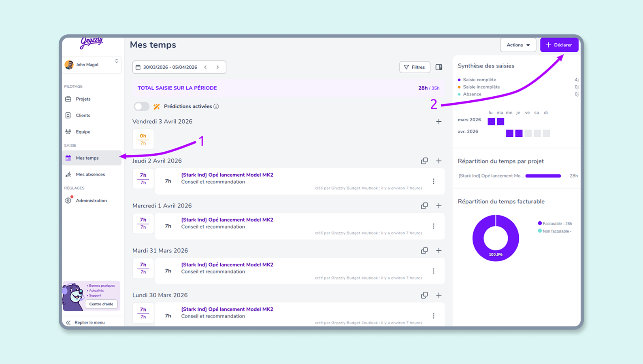The image size is (643, 364).
Task: Go to next week with right chevron
Action: (217, 67)
